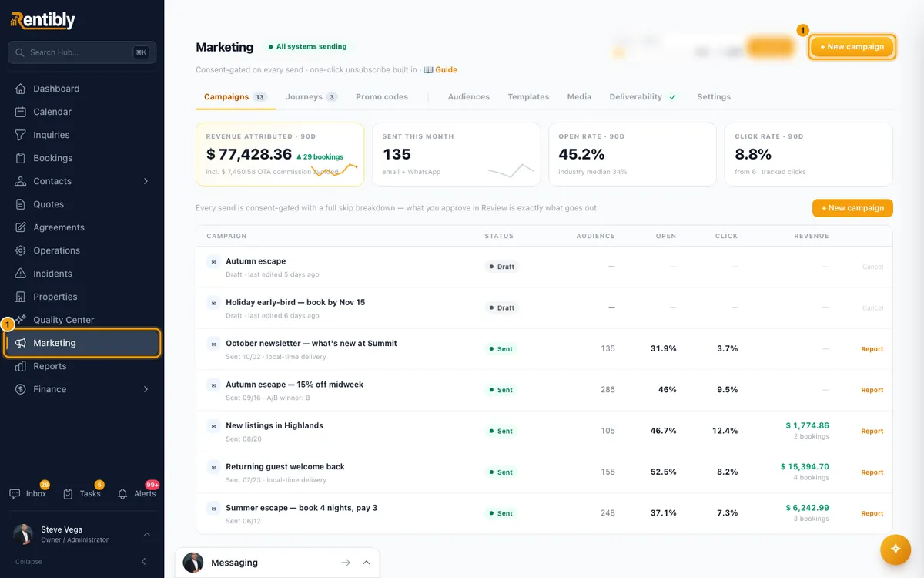Open the Calendar sidebar icon
Image resolution: width=924 pixels, height=578 pixels.
point(21,112)
